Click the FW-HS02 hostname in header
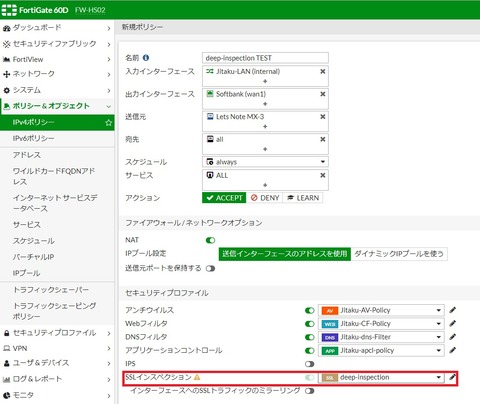The height and width of the screenshot is (404, 480). 90,10
